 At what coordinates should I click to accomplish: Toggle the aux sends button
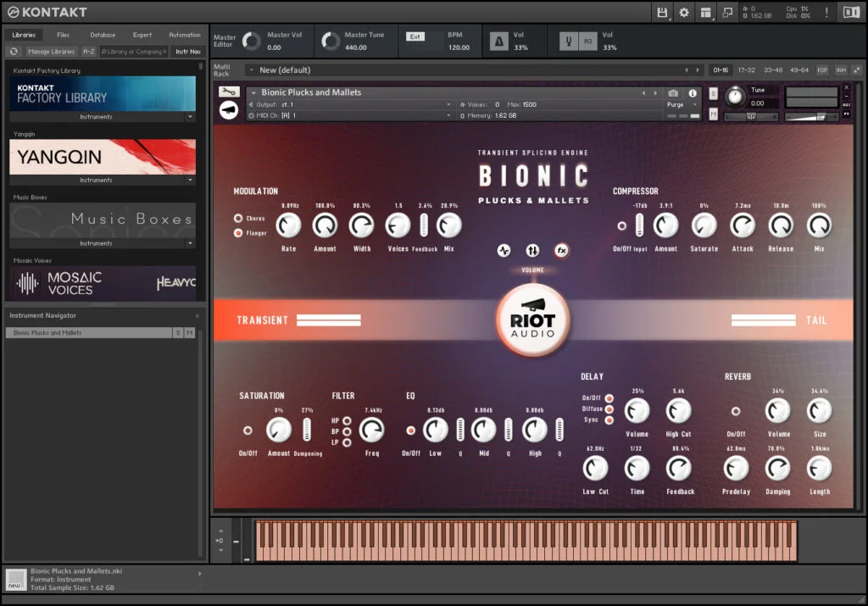pyautogui.click(x=841, y=70)
